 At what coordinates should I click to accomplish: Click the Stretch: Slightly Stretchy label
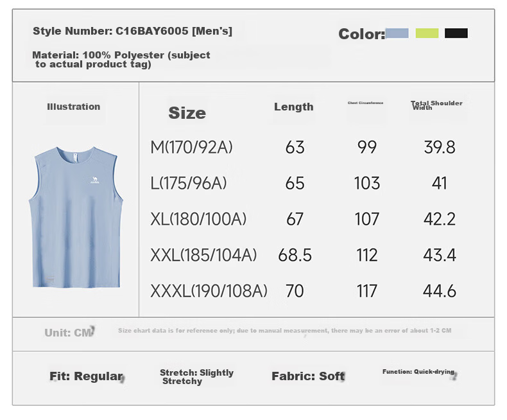[196, 377]
